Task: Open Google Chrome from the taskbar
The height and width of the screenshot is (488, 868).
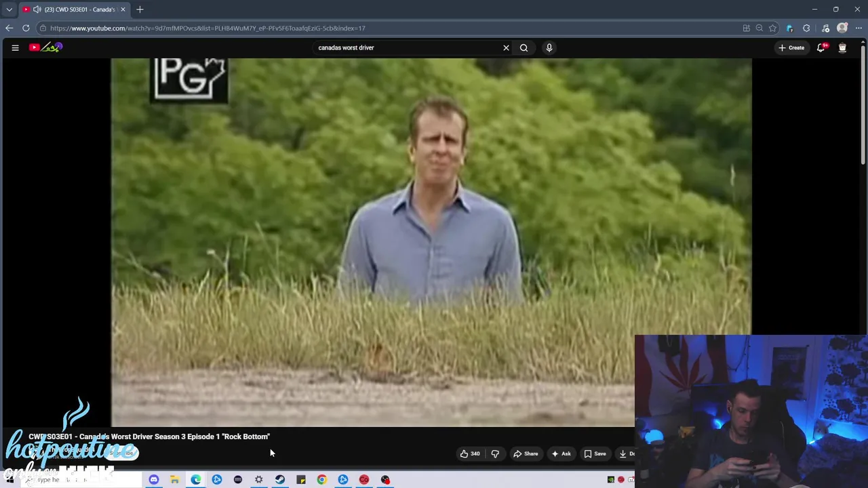Action: (x=321, y=480)
